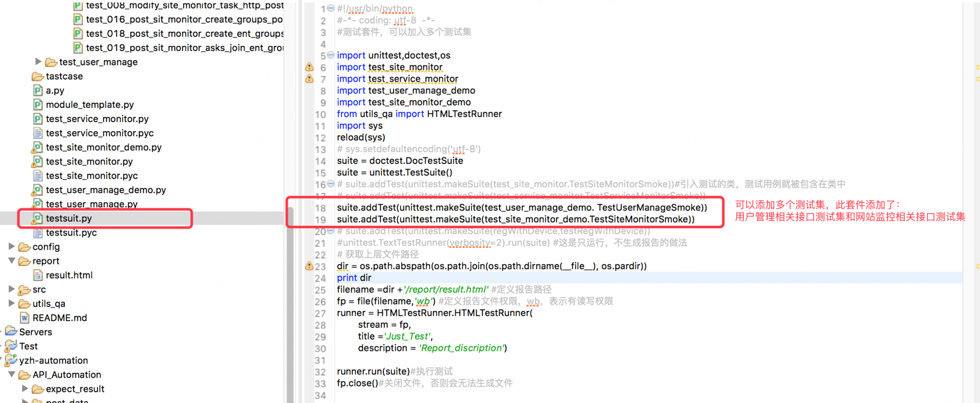Click test_site_monitor.py file icon
980x403 pixels.
[37, 161]
